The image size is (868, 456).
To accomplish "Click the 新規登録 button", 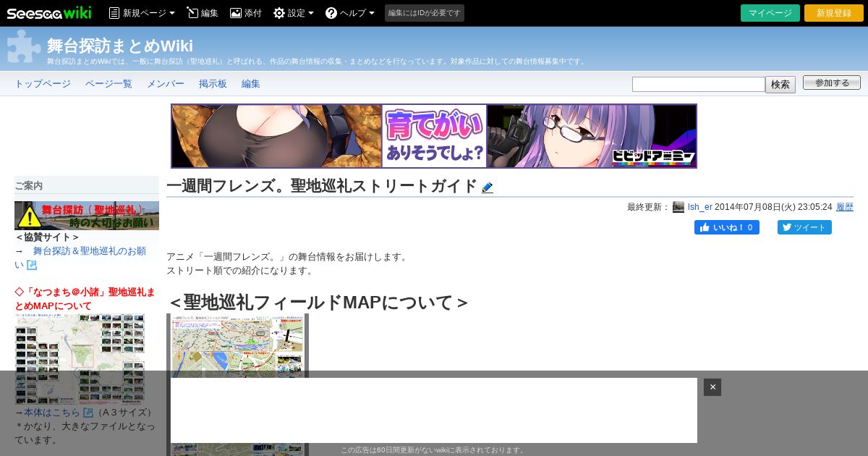I will click(x=834, y=13).
